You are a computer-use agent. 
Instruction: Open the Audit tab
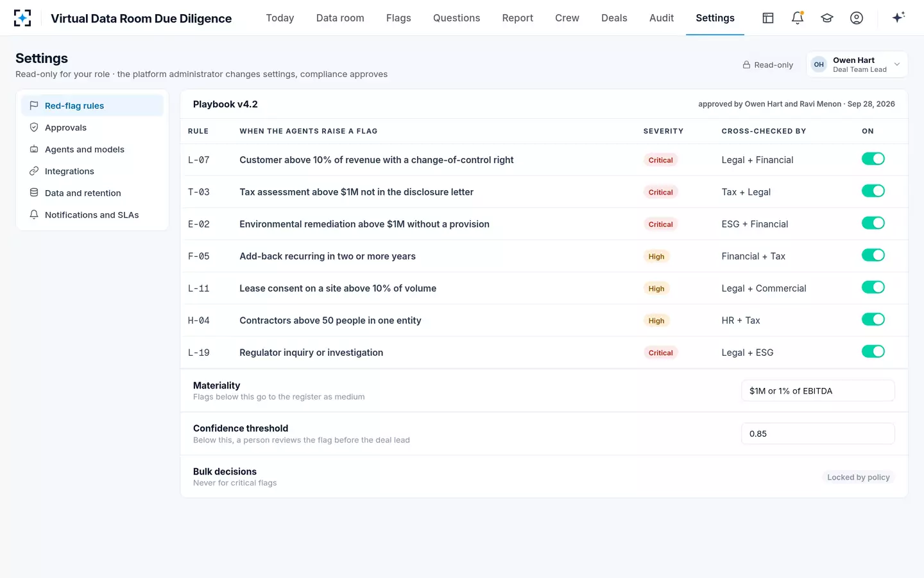(662, 18)
